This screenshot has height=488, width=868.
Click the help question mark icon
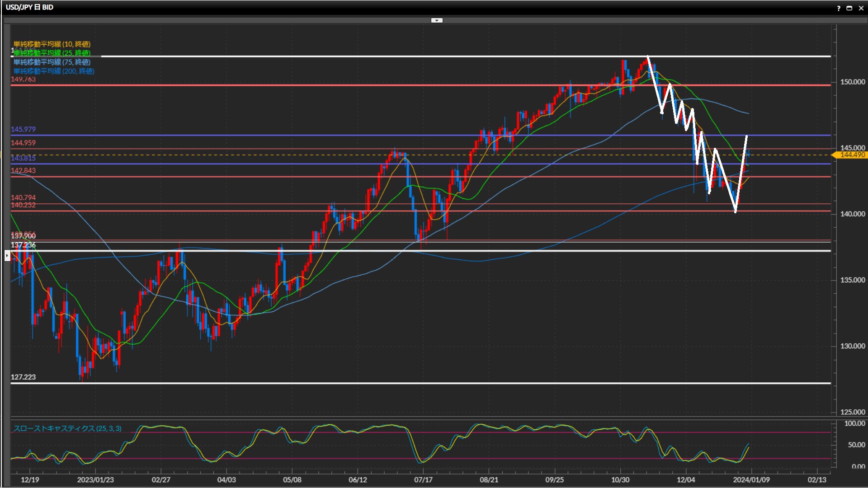(839, 8)
